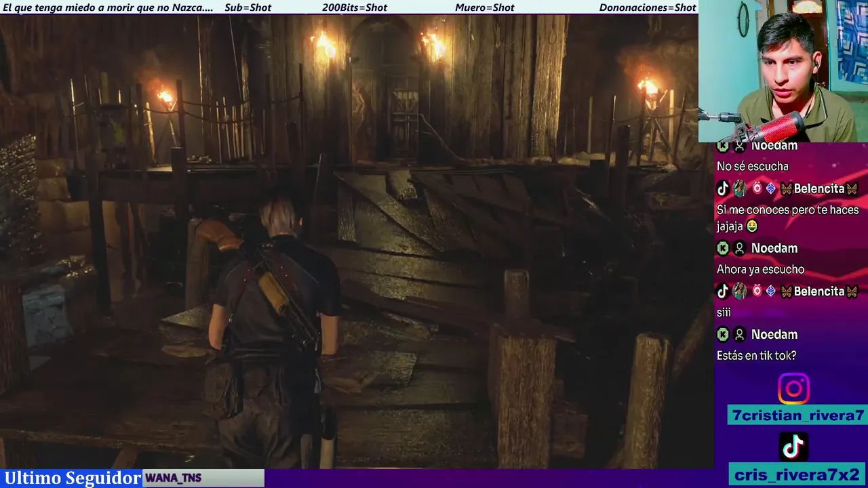Click the Kick icon above 'Estás en tik tok?'
This screenshot has height=488, width=868.
click(x=723, y=334)
